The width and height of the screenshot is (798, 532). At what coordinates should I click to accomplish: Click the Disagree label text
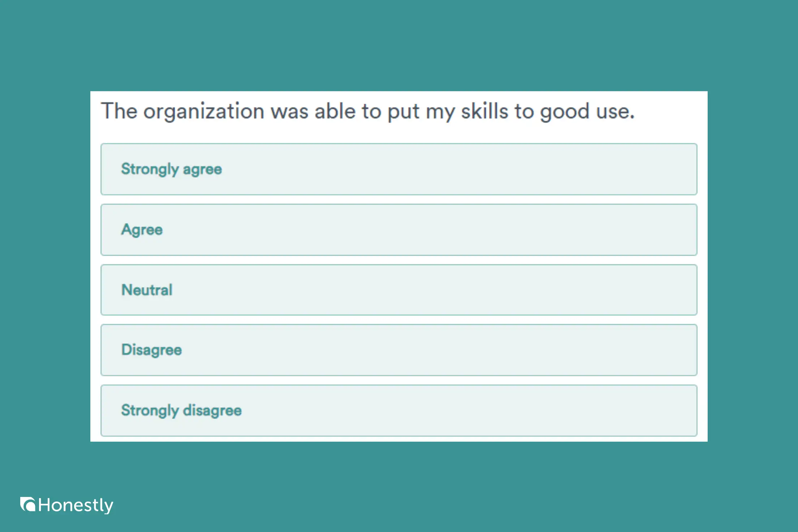151,350
